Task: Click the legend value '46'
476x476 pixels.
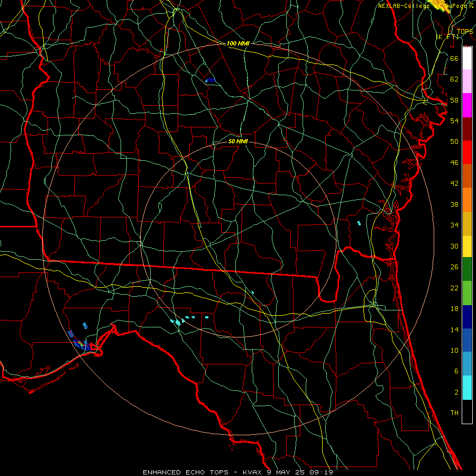Action: (x=454, y=163)
